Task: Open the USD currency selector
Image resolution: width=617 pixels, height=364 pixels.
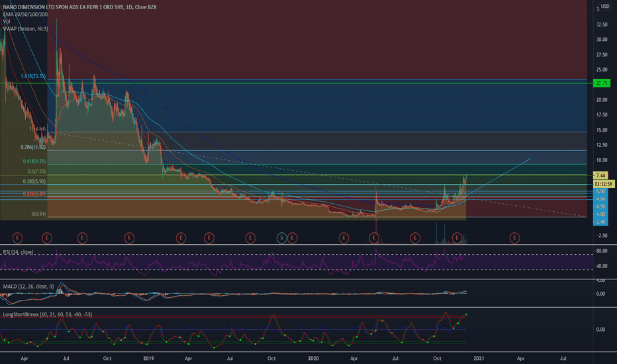Action: tap(604, 7)
